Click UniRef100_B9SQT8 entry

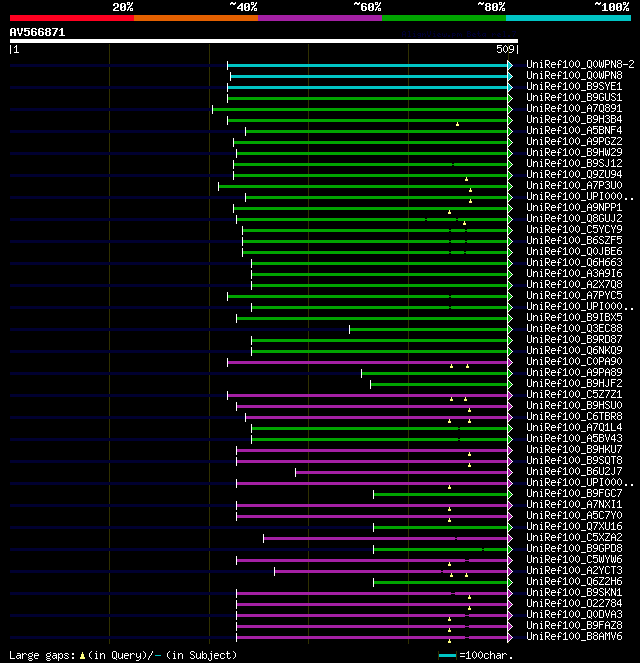click(x=574, y=460)
